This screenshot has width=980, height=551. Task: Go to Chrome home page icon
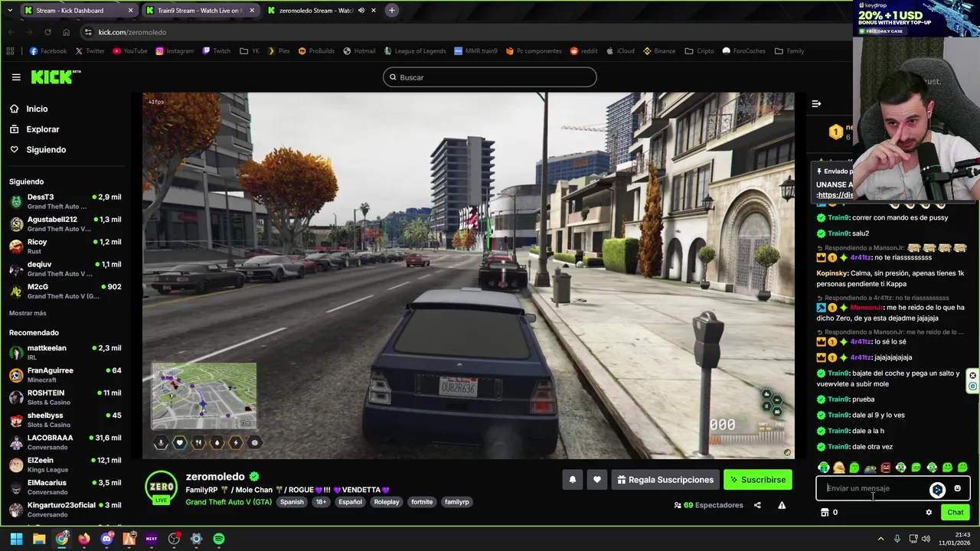point(67,32)
